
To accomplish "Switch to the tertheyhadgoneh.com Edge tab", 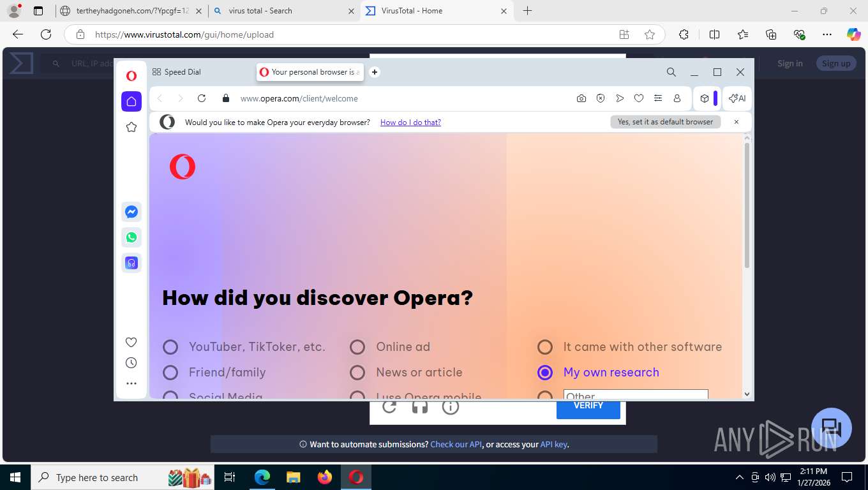I will click(x=131, y=11).
